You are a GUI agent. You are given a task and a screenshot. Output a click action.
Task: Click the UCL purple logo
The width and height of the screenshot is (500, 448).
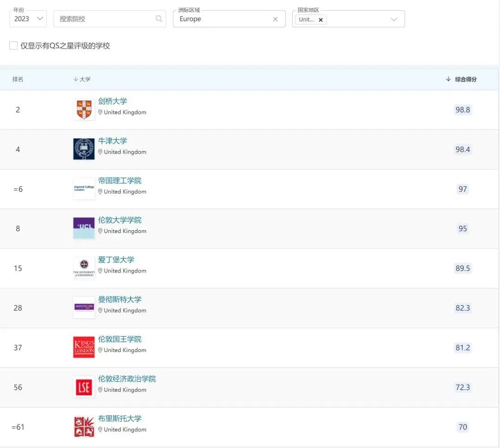point(84,228)
